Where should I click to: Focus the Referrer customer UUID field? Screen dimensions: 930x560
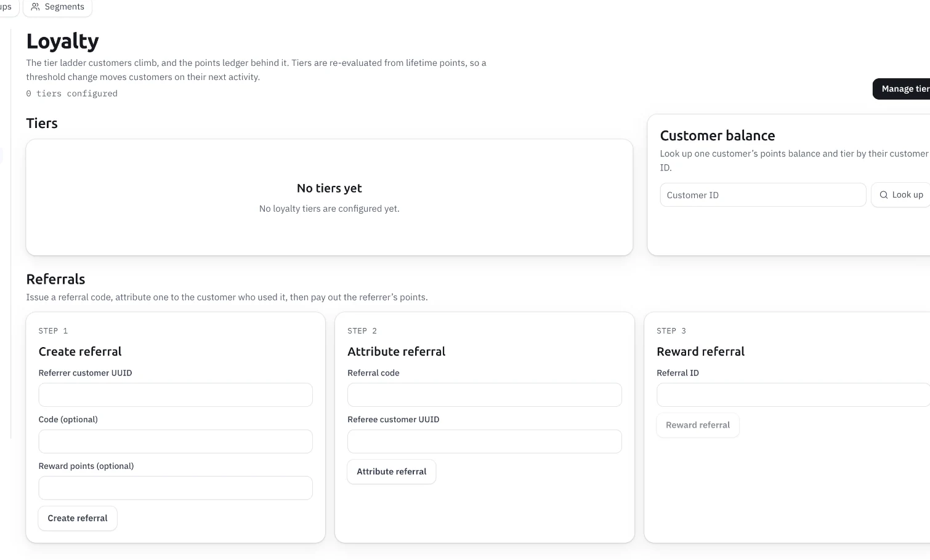click(176, 395)
